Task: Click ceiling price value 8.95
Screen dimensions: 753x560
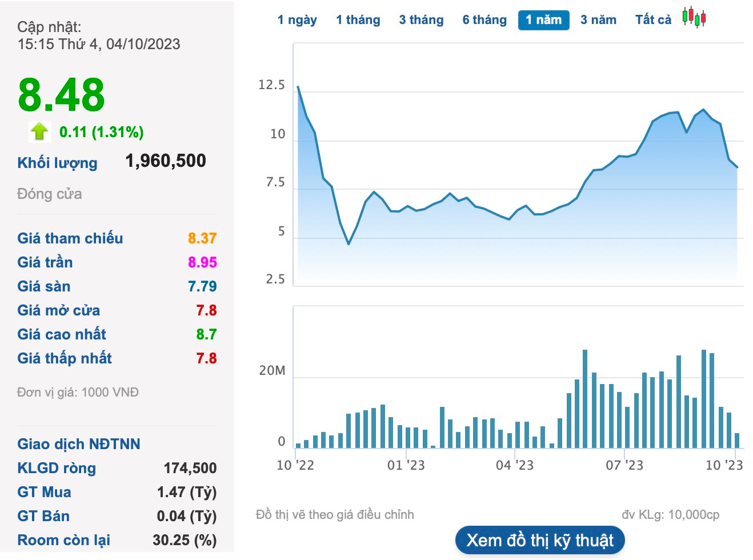Action: [x=202, y=262]
